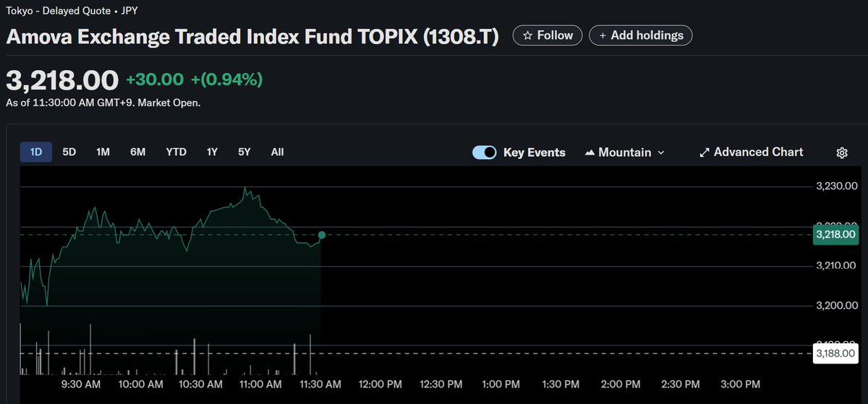Click the 3,200.00 y-axis label
Viewport: 868px width, 404px height.
pos(835,306)
